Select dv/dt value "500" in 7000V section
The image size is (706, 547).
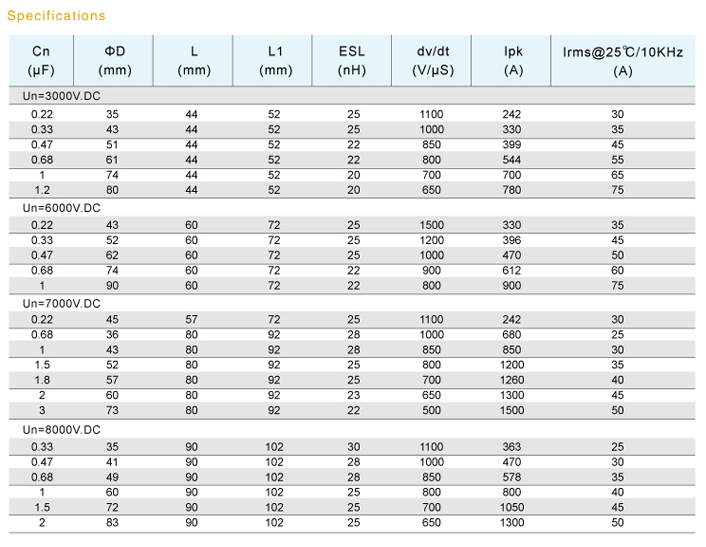[x=431, y=410]
